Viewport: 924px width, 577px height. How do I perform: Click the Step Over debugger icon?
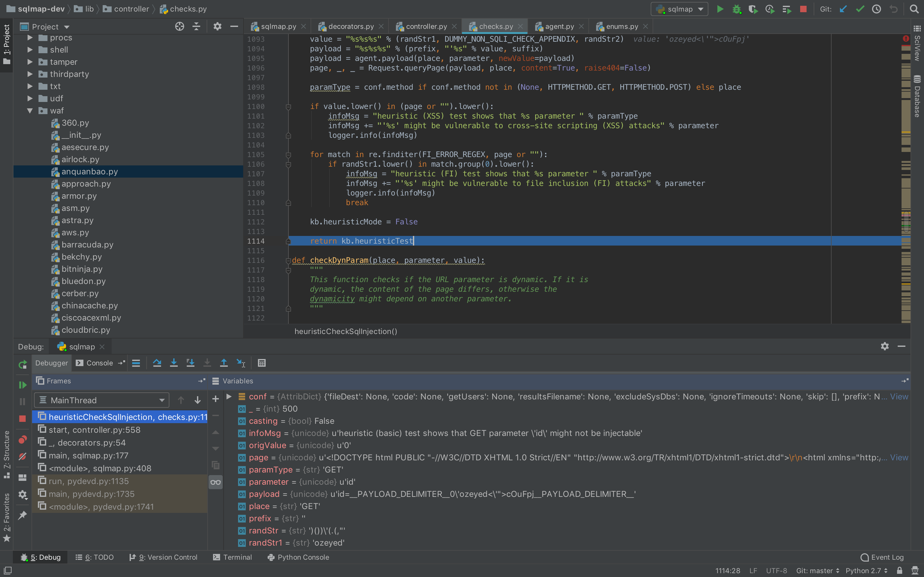click(x=157, y=363)
